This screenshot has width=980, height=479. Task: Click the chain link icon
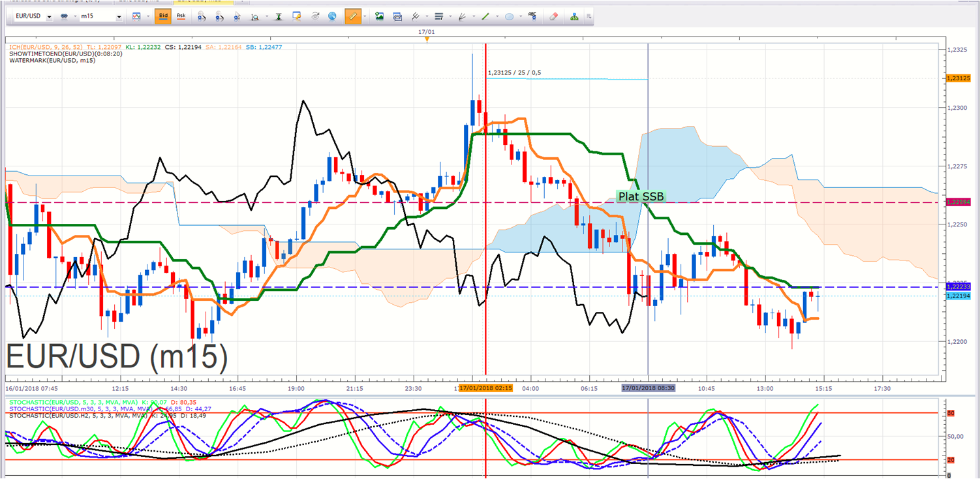point(65,16)
